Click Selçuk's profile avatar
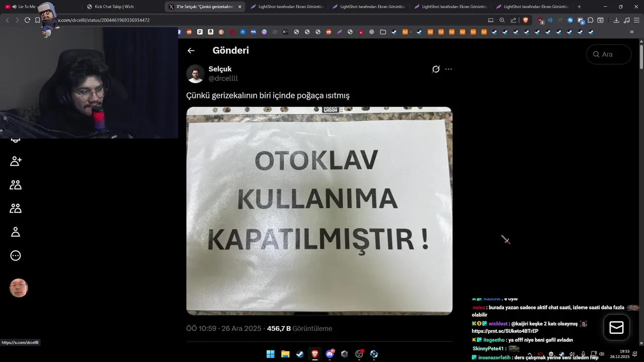The width and height of the screenshot is (644, 362). click(195, 74)
